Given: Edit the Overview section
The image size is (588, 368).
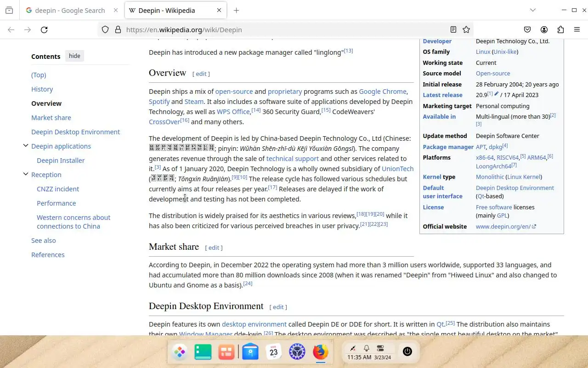Looking at the screenshot, I should 201,74.
